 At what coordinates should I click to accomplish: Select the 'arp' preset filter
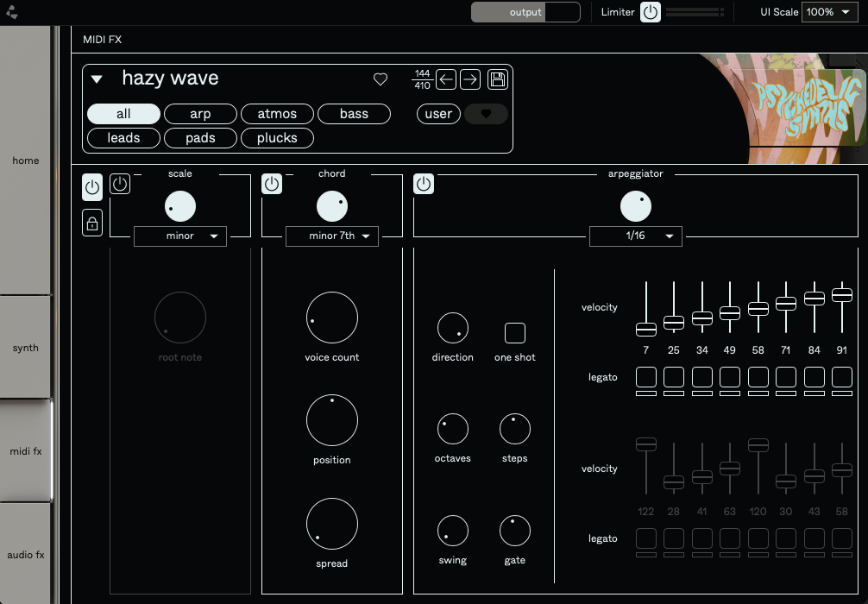(200, 114)
